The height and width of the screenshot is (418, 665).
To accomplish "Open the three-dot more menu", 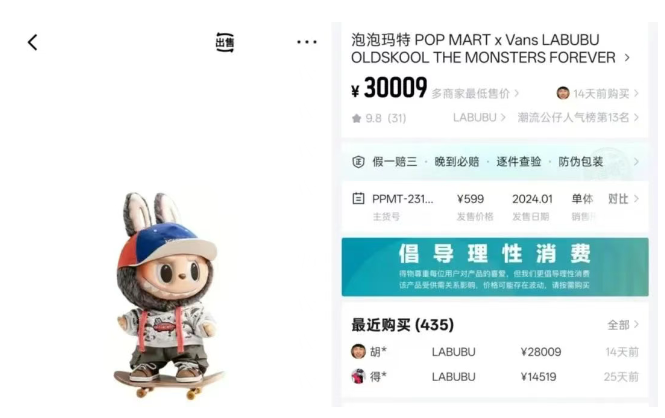I will click(307, 42).
